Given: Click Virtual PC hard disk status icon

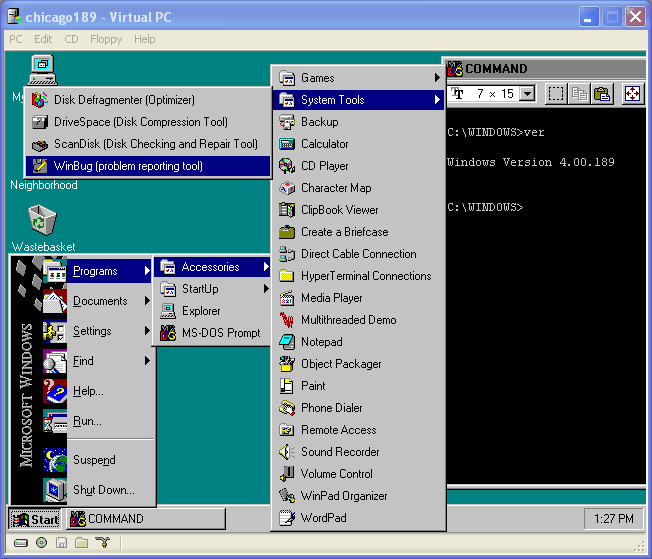Looking at the screenshot, I should click(21, 543).
